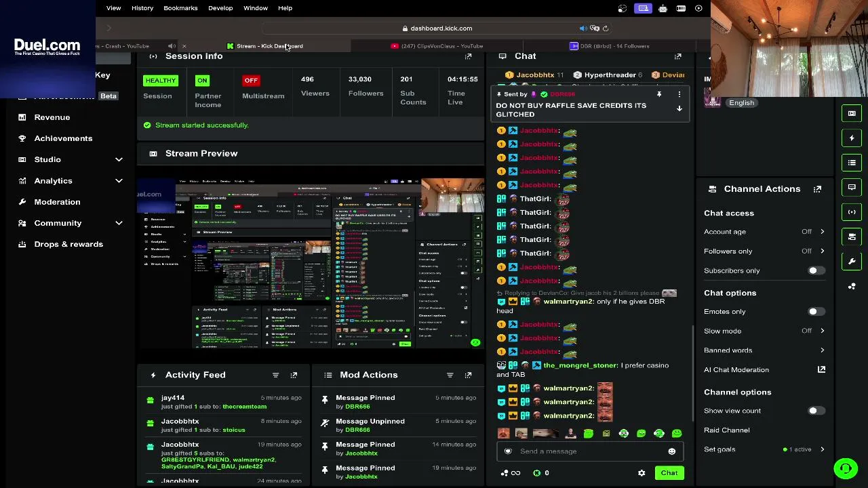This screenshot has height=488, width=868.
Task: Click the wrench icon in right strip
Action: (x=852, y=262)
